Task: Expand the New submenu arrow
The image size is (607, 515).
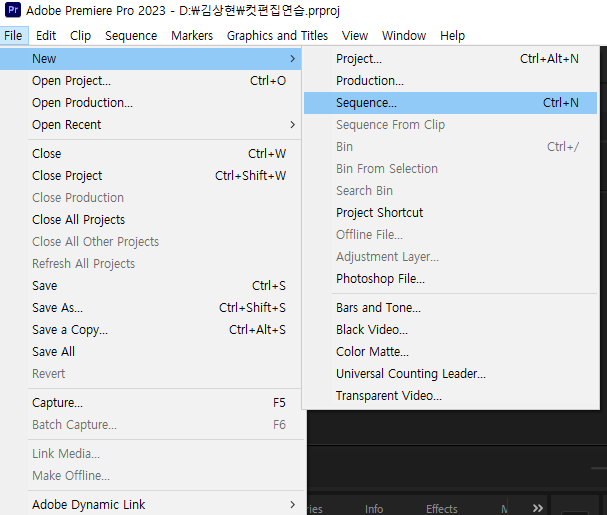Action: [x=293, y=59]
